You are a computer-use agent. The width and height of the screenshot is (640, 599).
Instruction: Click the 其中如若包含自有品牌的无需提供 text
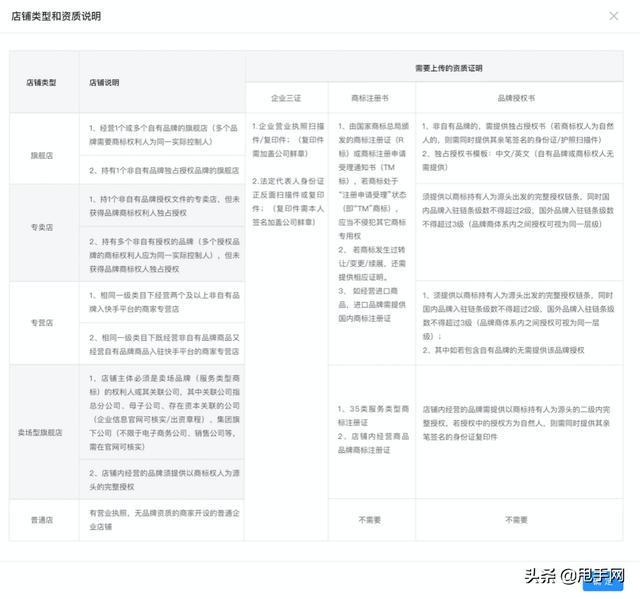point(503,350)
